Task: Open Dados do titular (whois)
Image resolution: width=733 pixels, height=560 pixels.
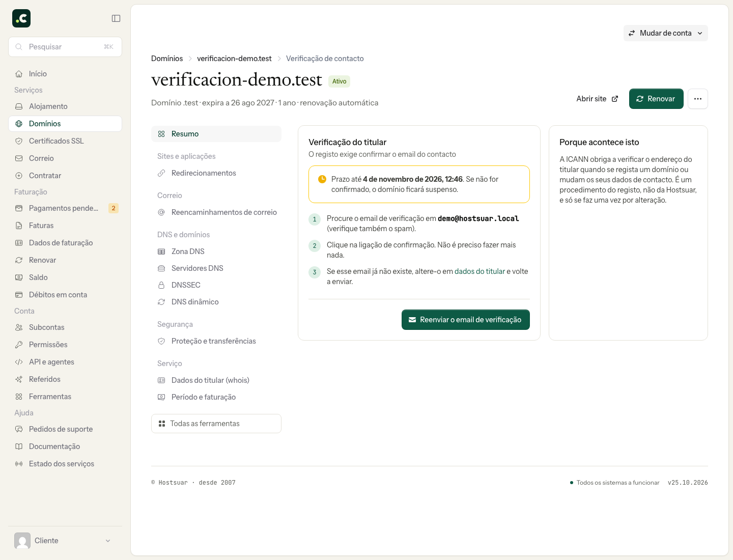Action: (216, 380)
